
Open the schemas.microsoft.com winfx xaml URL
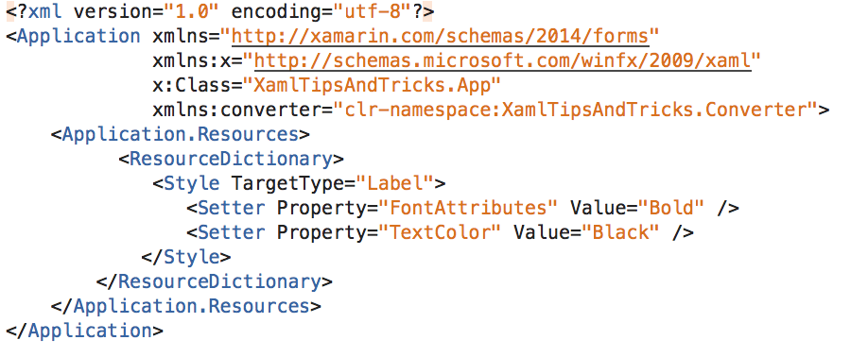pos(503,60)
